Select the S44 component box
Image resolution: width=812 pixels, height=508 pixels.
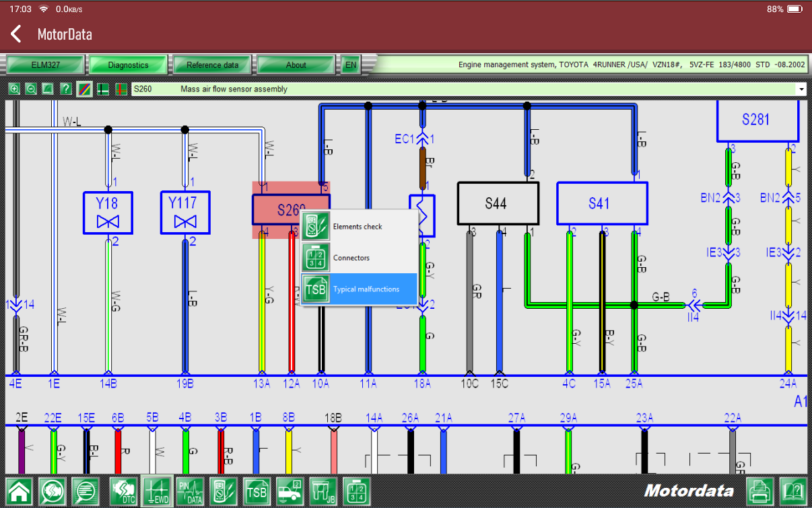click(x=498, y=203)
